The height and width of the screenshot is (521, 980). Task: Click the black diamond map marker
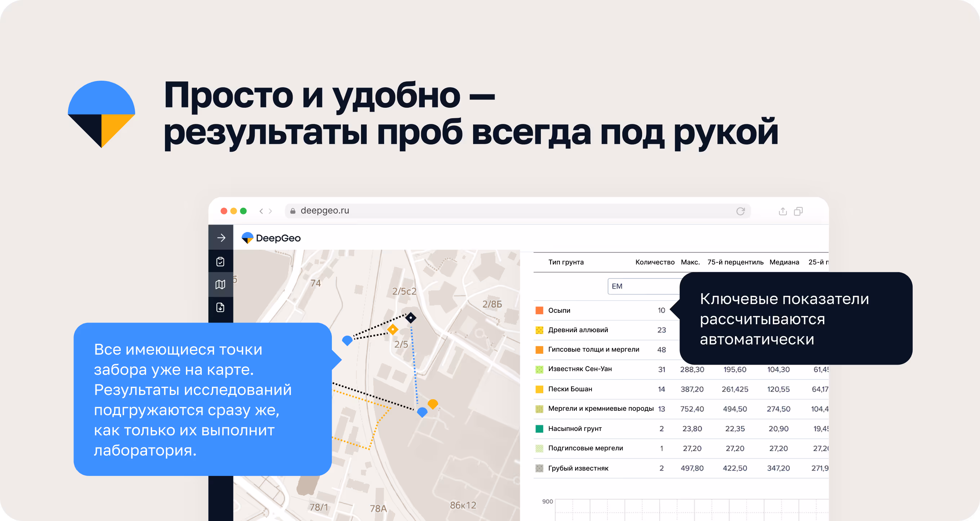coord(410,317)
